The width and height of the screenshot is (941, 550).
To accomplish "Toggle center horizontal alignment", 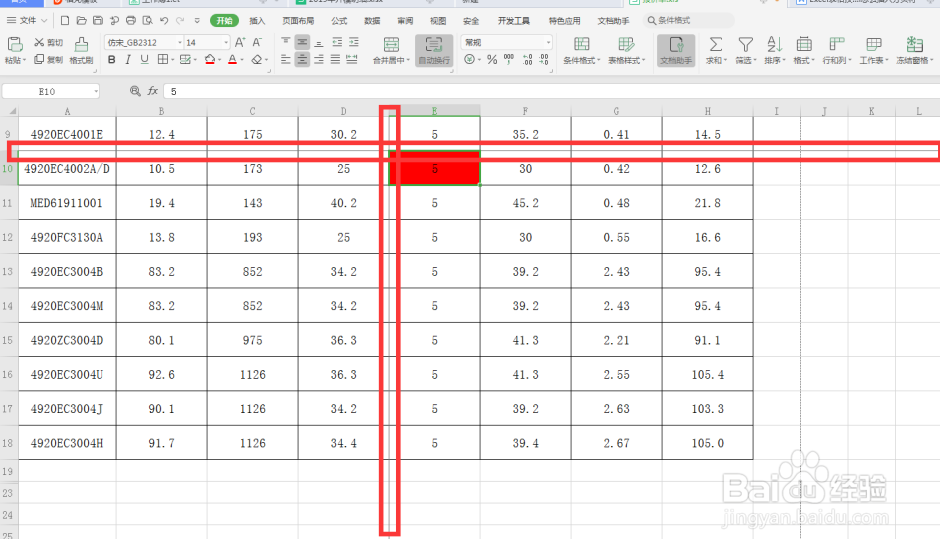I will click(302, 59).
